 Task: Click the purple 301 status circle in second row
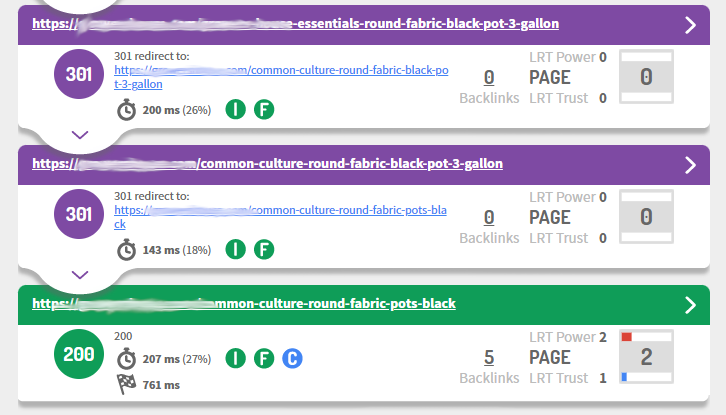(81, 217)
